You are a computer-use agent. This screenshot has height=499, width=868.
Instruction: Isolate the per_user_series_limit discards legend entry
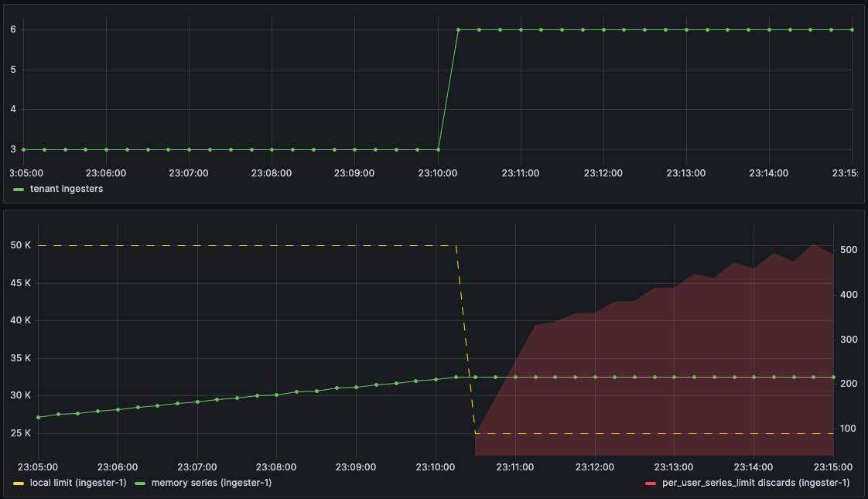click(756, 483)
